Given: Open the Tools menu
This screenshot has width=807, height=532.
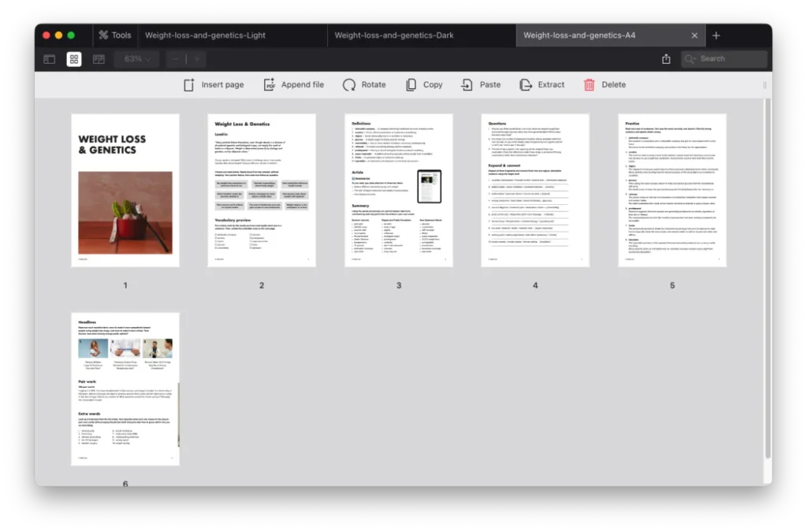Looking at the screenshot, I should coord(114,35).
